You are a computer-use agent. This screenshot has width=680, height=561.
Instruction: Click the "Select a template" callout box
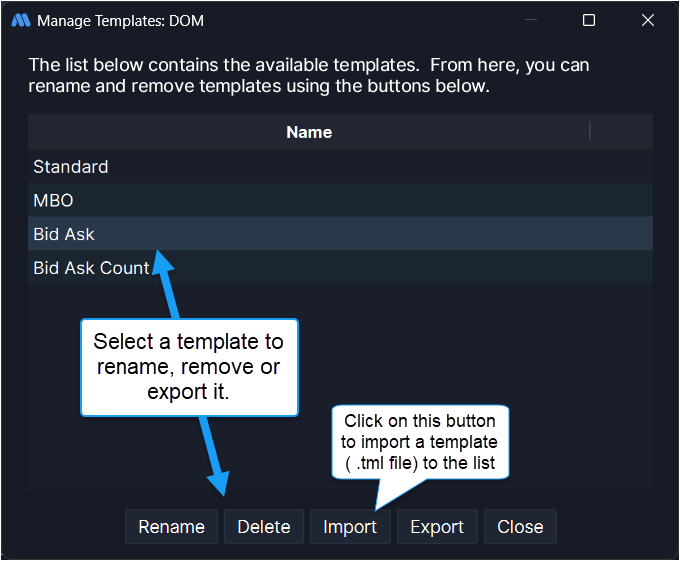tap(188, 366)
